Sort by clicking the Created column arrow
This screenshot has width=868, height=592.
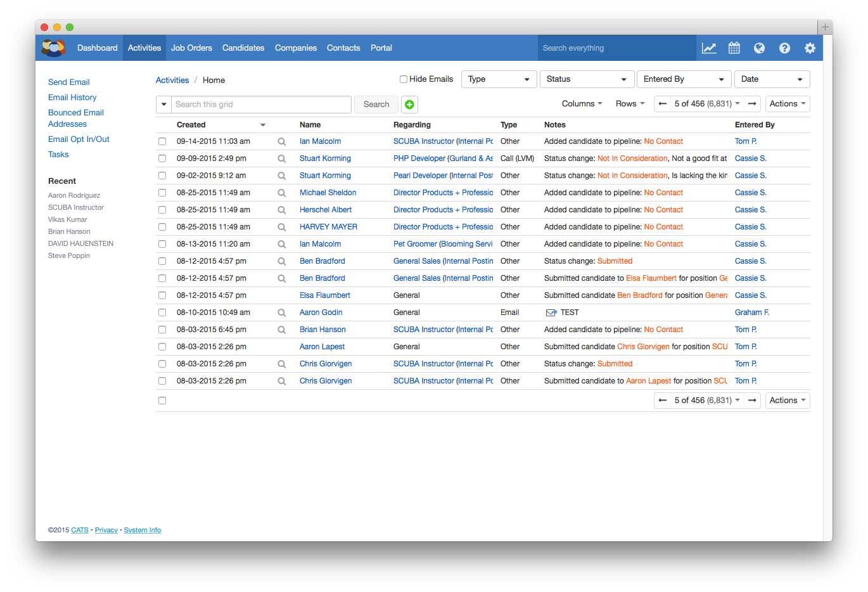(x=263, y=125)
